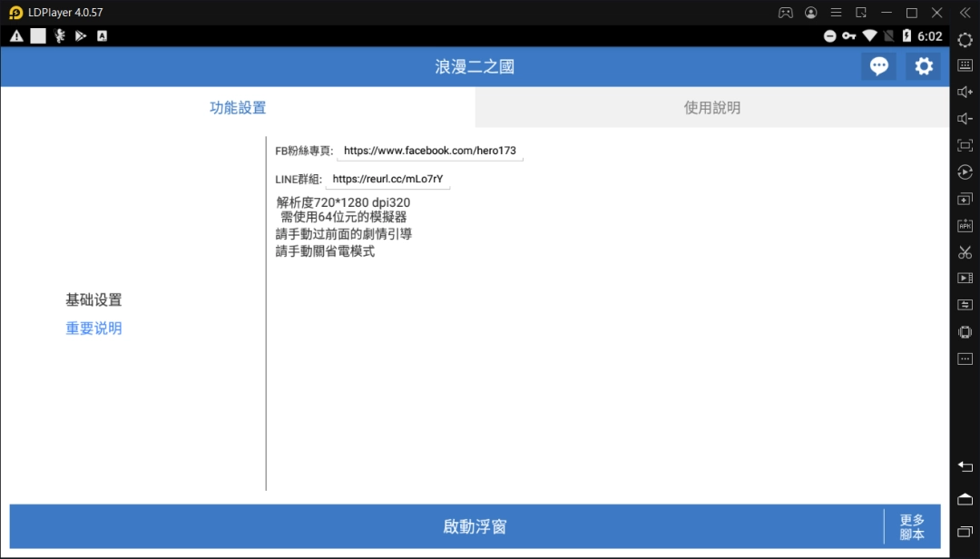Image resolution: width=980 pixels, height=559 pixels.
Task: Increase volume with sidebar speaker plus icon
Action: 965,92
